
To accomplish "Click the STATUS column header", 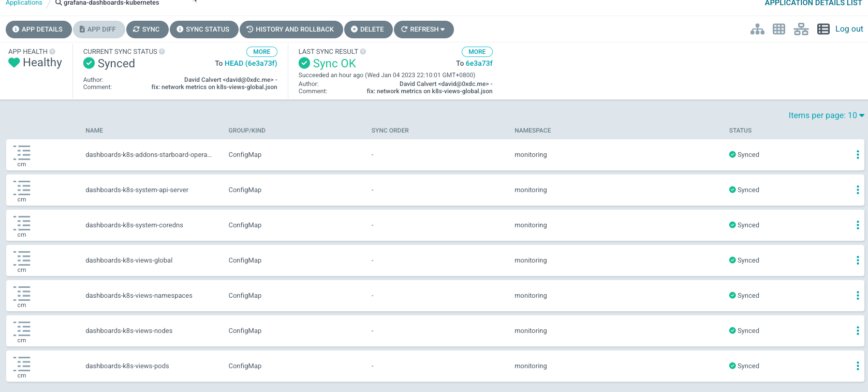I will click(x=740, y=130).
